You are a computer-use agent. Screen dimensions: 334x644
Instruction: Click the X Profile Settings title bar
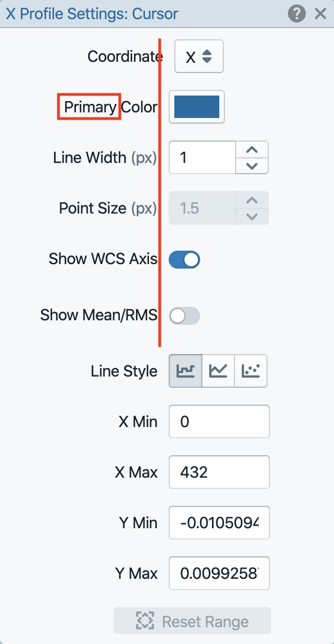[92, 13]
